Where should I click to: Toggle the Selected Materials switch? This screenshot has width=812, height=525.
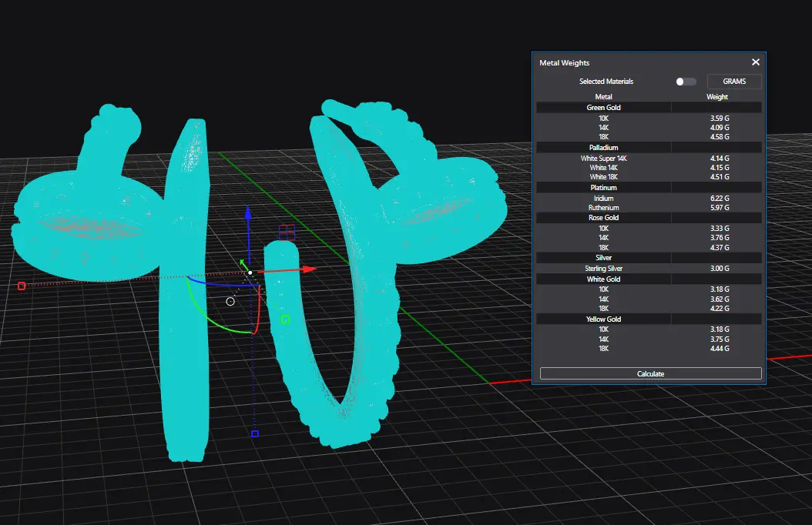click(685, 82)
